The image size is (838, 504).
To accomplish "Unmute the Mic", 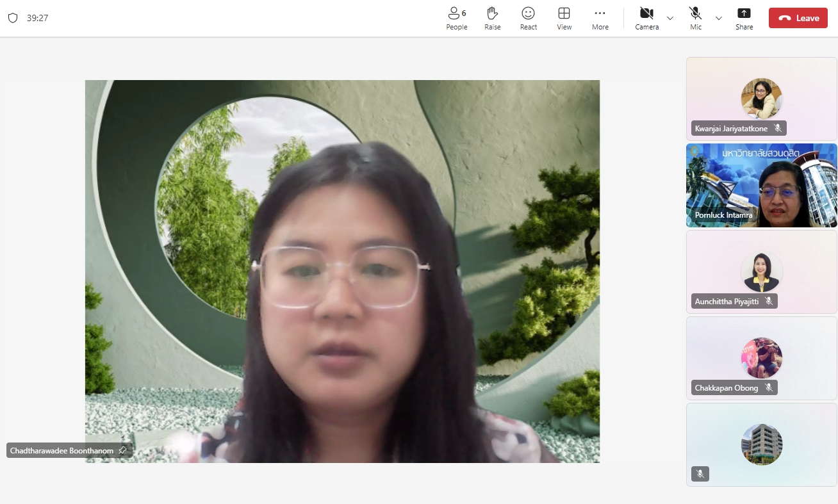I will (695, 18).
